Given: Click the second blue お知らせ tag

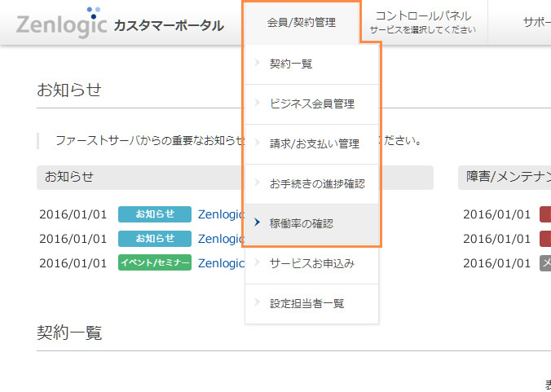Looking at the screenshot, I should [155, 239].
